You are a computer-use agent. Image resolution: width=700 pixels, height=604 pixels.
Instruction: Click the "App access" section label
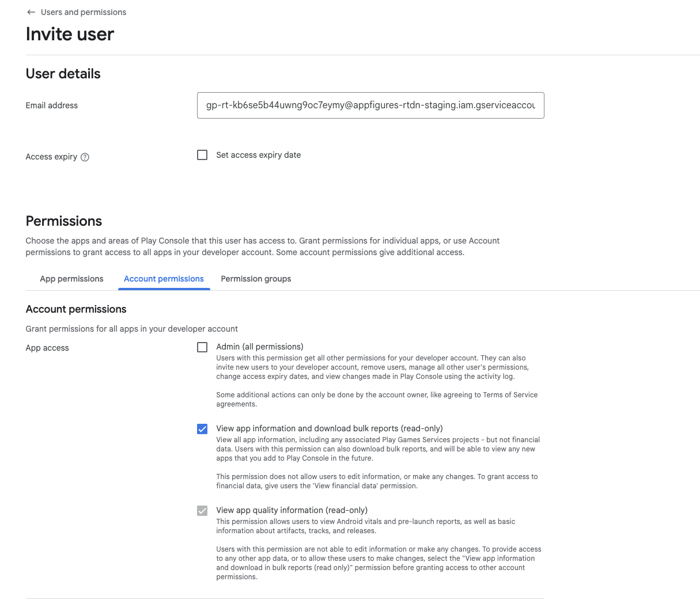(47, 348)
